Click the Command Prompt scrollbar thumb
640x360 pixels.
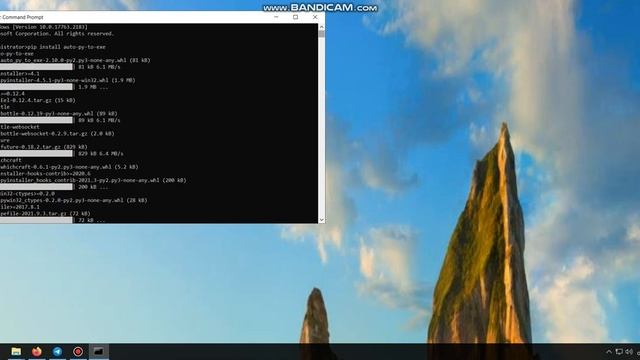[322, 34]
